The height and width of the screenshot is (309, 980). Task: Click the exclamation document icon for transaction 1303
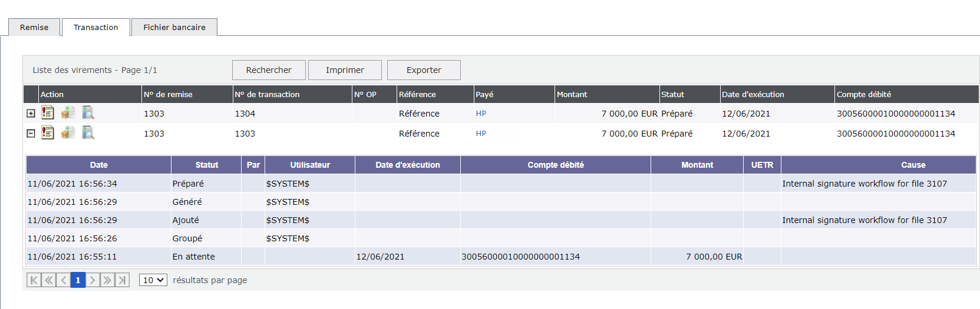coord(48,133)
